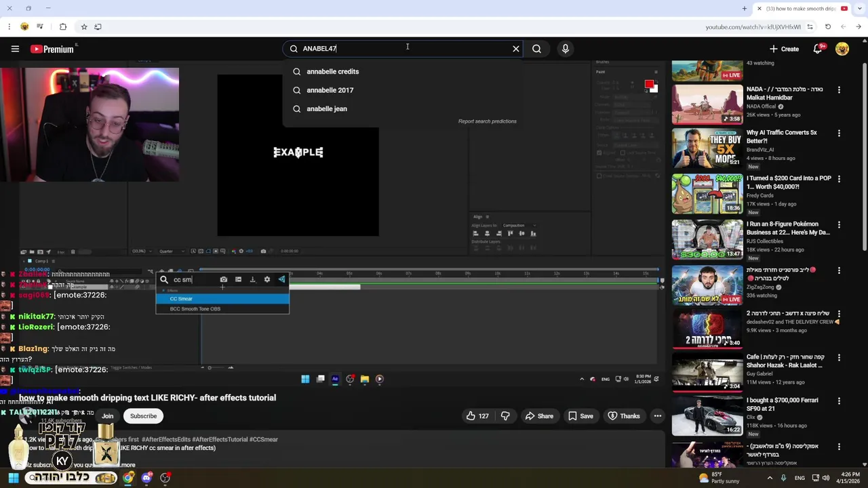Open the $700,000 Ferrari SF90 thumbnail

(x=707, y=417)
